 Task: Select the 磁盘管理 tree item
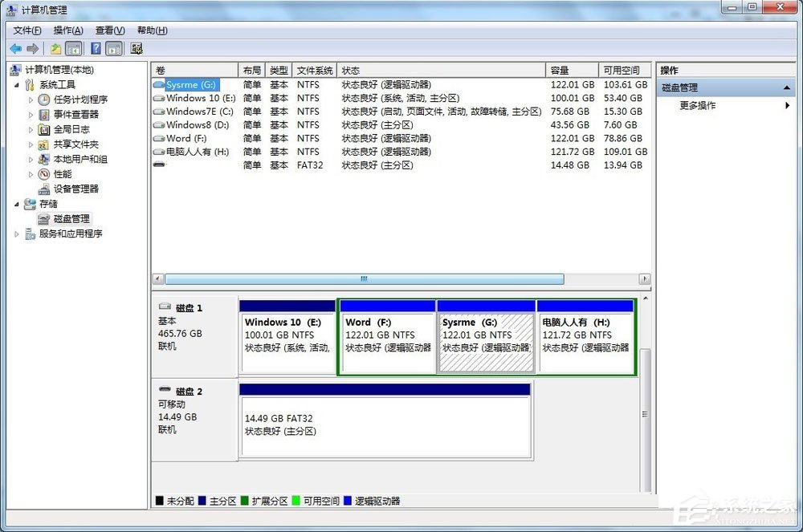point(65,218)
